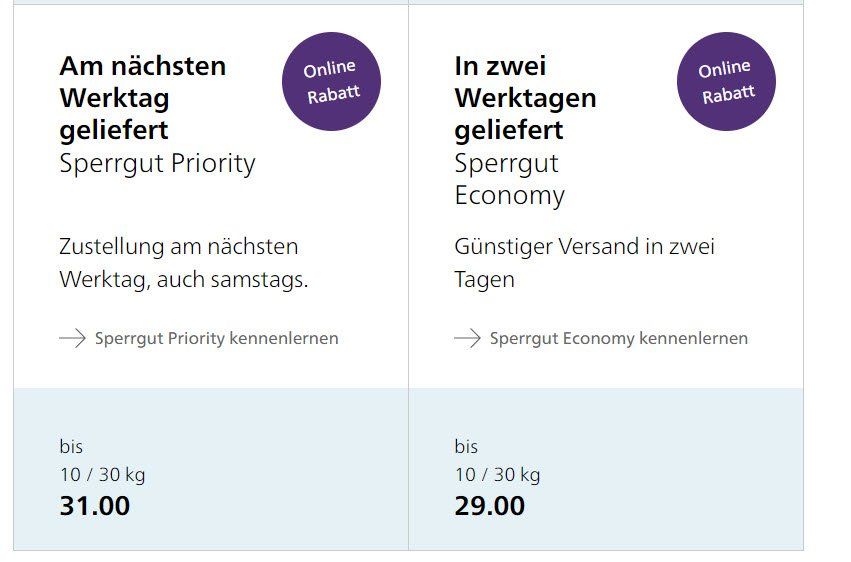The width and height of the screenshot is (851, 562).
Task: Select the 'In zwei Werktagen geliefert' heading
Action: [525, 98]
